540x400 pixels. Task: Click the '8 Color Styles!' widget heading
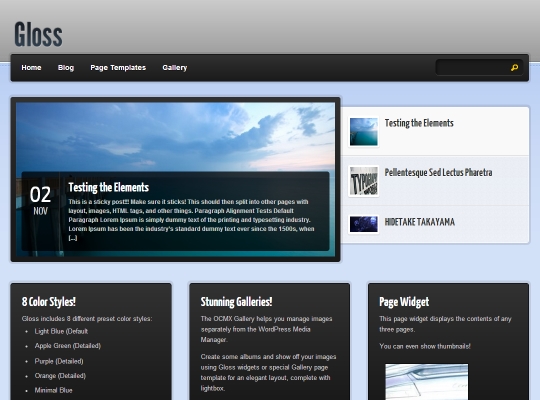(49, 302)
